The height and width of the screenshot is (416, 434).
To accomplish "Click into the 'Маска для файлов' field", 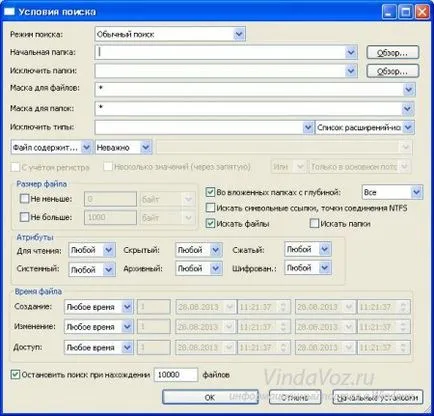I will 249,89.
